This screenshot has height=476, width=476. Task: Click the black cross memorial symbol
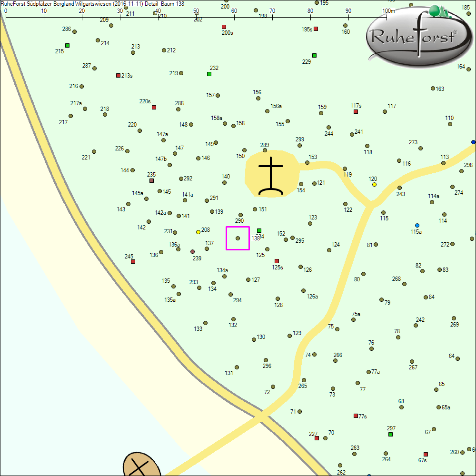pyautogui.click(x=271, y=176)
